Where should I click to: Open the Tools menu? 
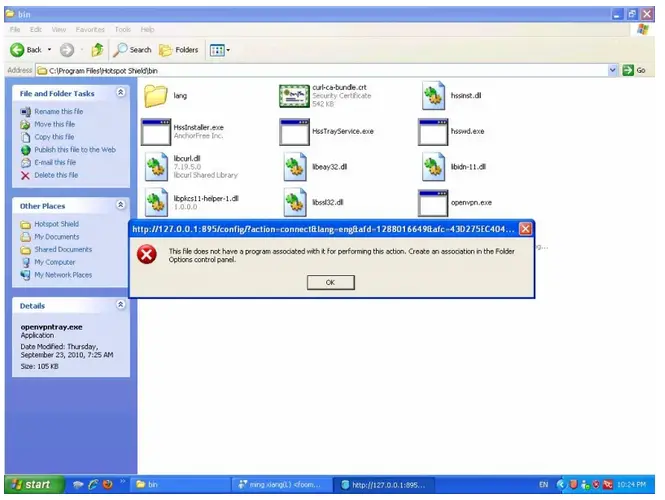coord(122,30)
